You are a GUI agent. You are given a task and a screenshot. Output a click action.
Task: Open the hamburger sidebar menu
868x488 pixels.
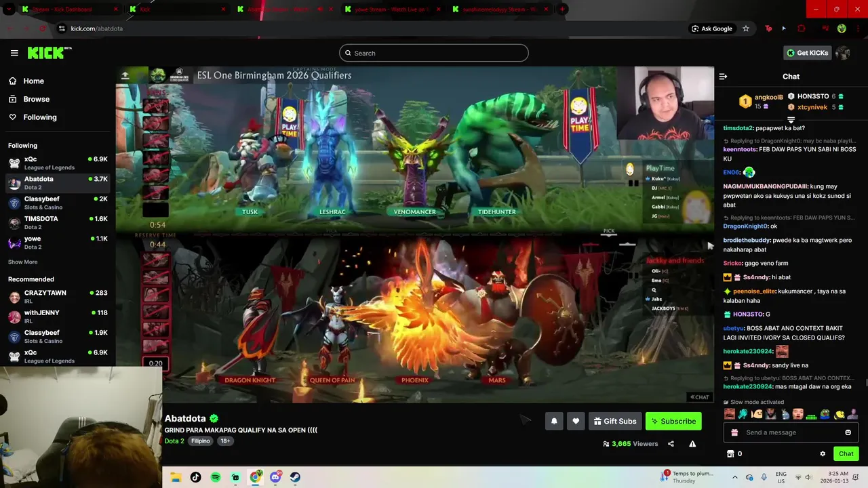14,53
